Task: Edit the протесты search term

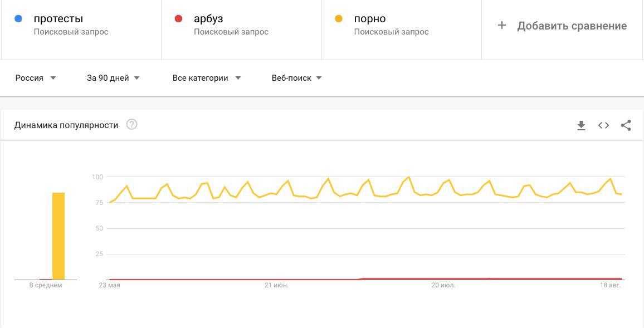Action: 58,19
